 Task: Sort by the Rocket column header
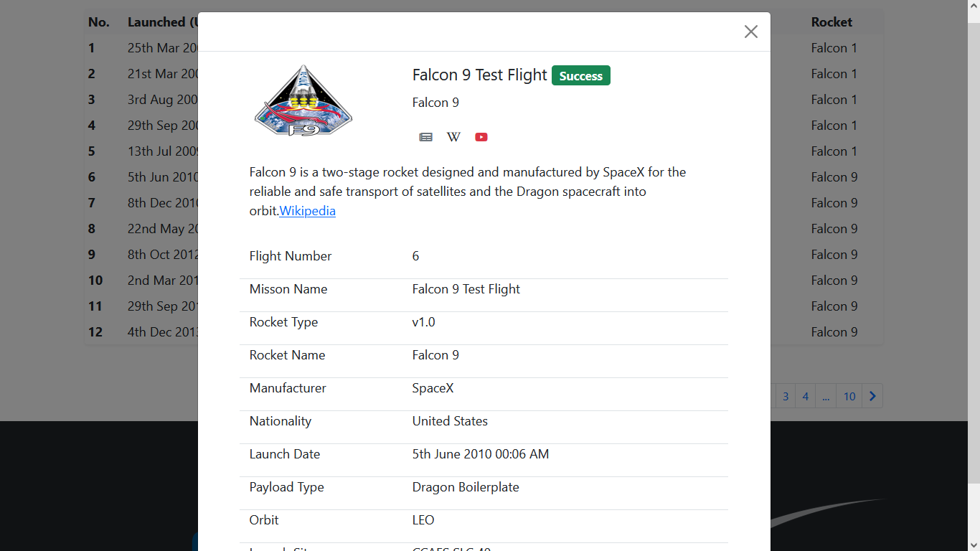[x=831, y=22]
